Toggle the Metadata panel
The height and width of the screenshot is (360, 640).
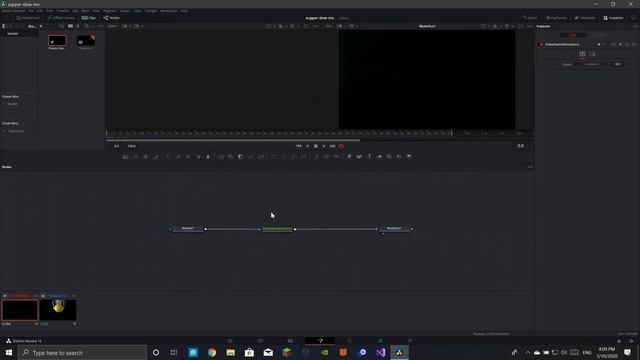[585, 18]
